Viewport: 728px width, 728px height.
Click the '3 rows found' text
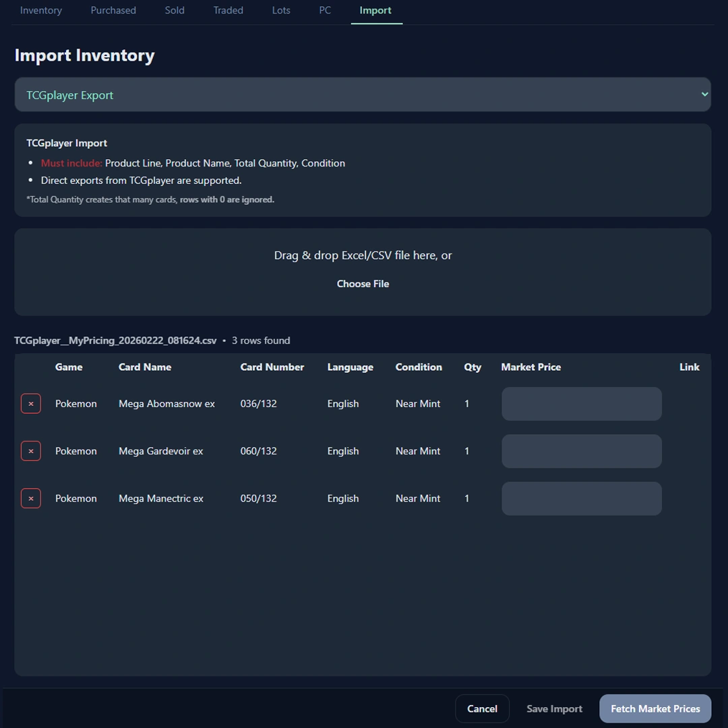pyautogui.click(x=260, y=340)
